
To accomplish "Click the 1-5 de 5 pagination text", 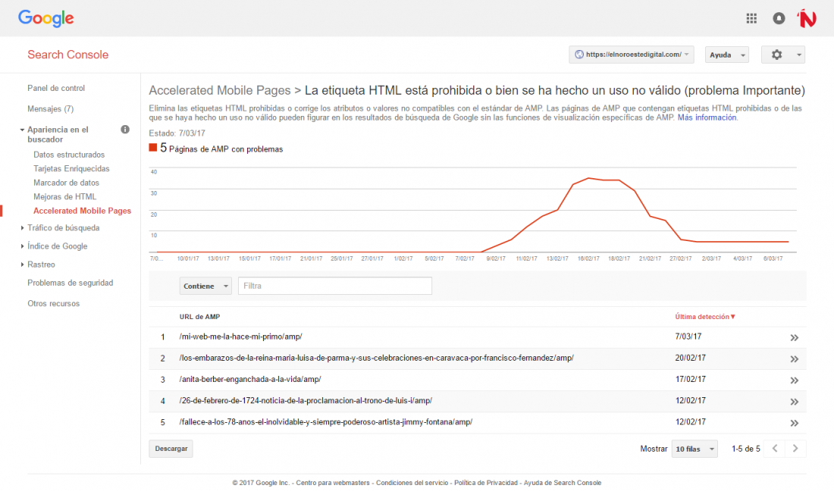I will [x=746, y=449].
